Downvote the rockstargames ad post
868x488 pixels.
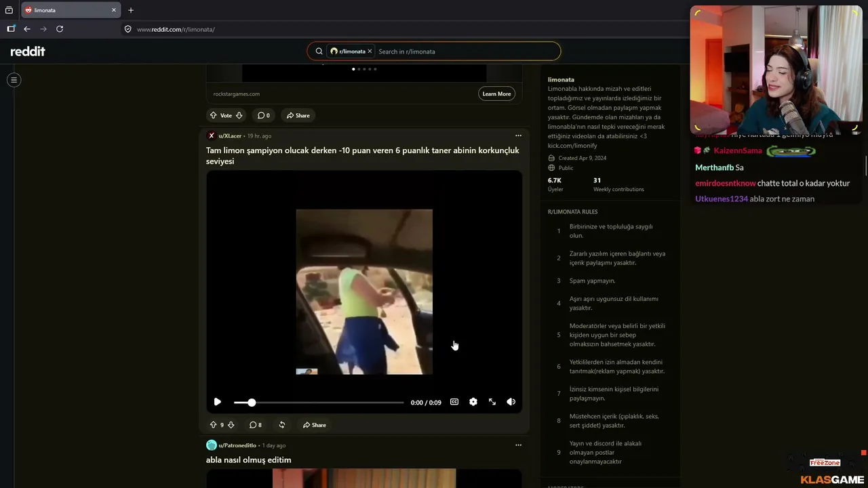pos(239,115)
